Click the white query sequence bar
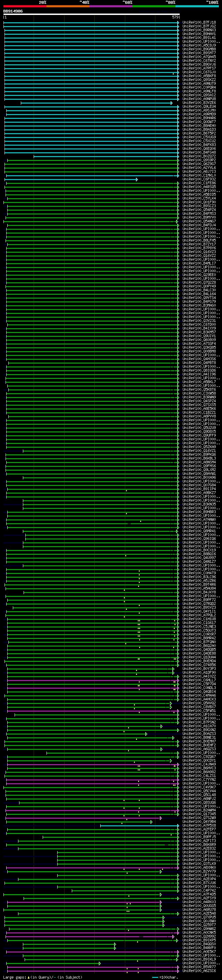The width and height of the screenshot is (222, 980). point(92,15)
